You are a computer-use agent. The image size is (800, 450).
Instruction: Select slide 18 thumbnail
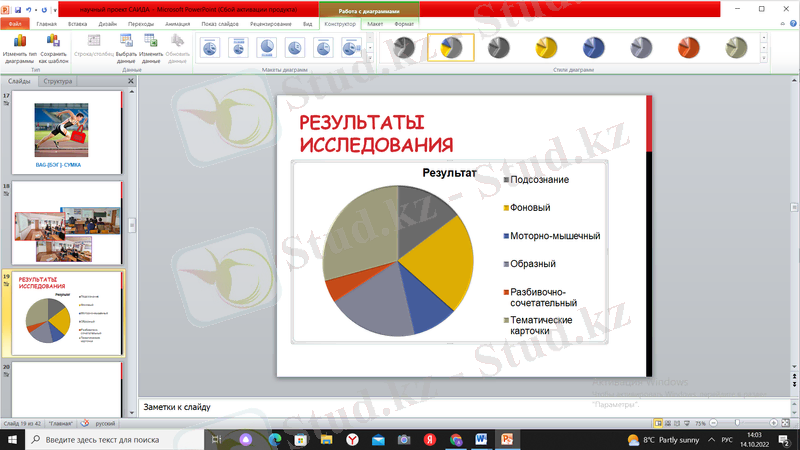click(x=67, y=223)
